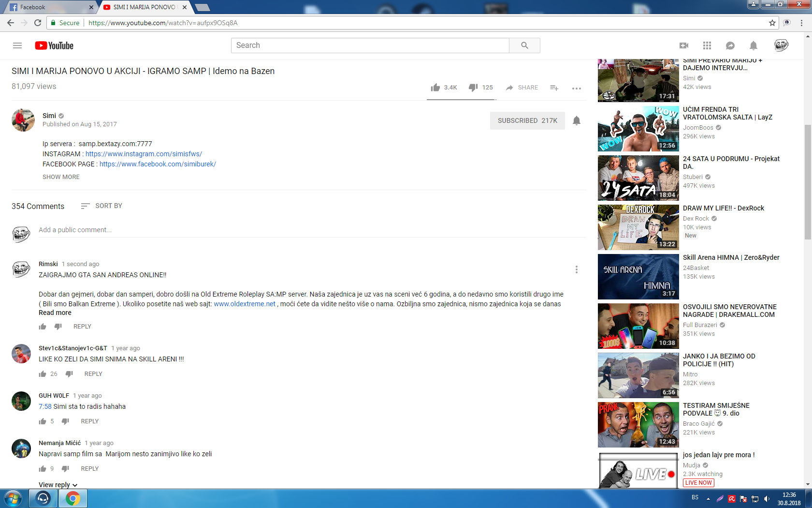Open the live stream 'jos jedan lajv' thumbnail
Screen dimensions: 812x508
coord(638,471)
